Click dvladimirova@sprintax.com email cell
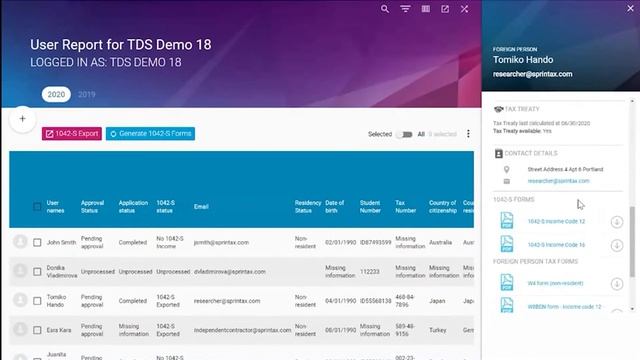Image resolution: width=640 pixels, height=360 pixels. point(229,271)
